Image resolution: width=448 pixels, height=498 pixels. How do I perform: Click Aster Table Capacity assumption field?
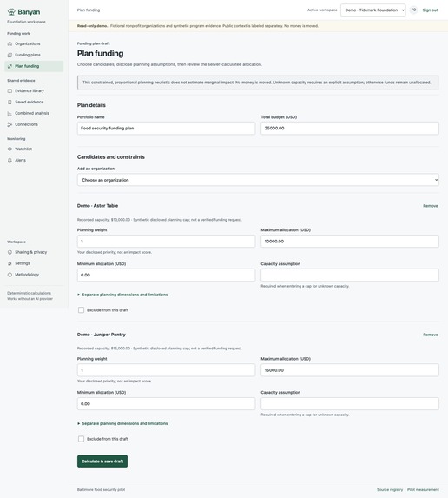click(350, 275)
